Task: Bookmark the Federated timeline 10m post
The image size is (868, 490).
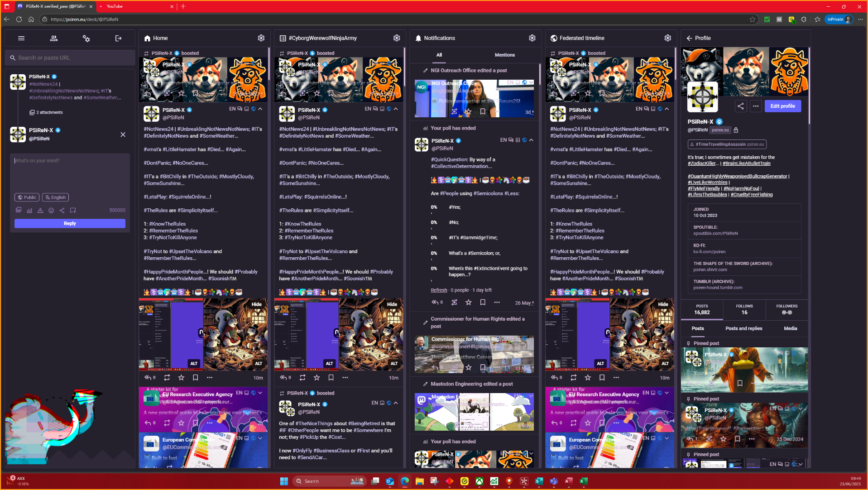Action: tap(602, 377)
